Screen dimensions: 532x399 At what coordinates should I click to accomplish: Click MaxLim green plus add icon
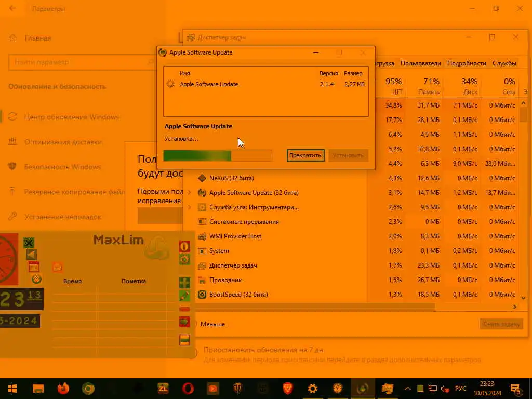pyautogui.click(x=184, y=282)
